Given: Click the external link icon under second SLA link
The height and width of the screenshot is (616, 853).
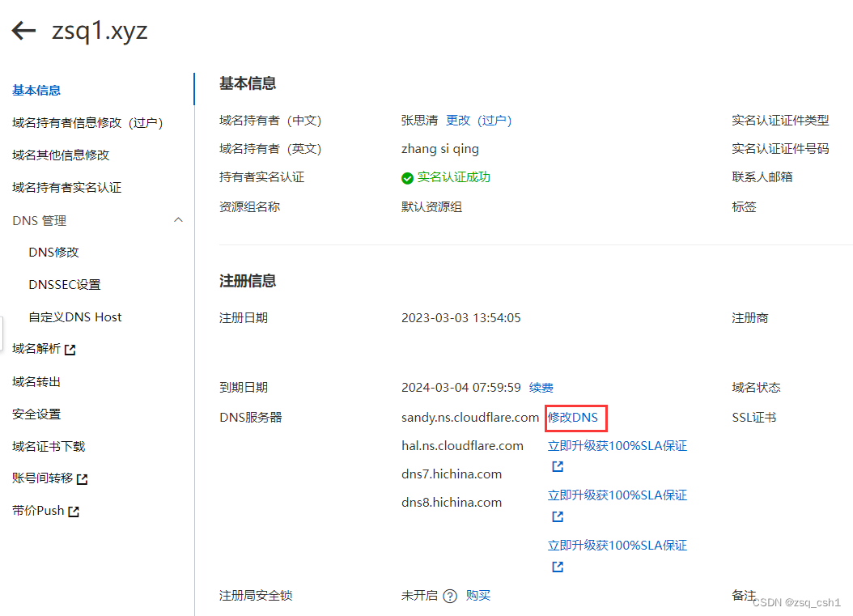Looking at the screenshot, I should [x=556, y=516].
